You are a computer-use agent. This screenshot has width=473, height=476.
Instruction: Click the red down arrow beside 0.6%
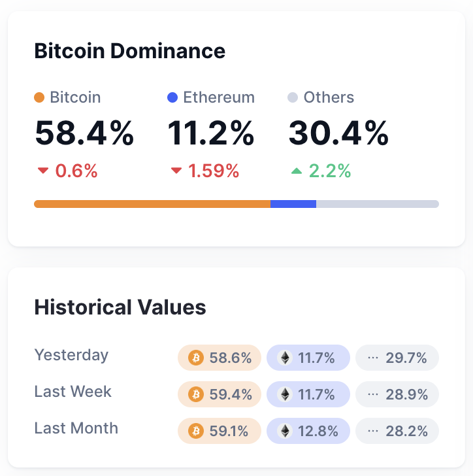43,171
